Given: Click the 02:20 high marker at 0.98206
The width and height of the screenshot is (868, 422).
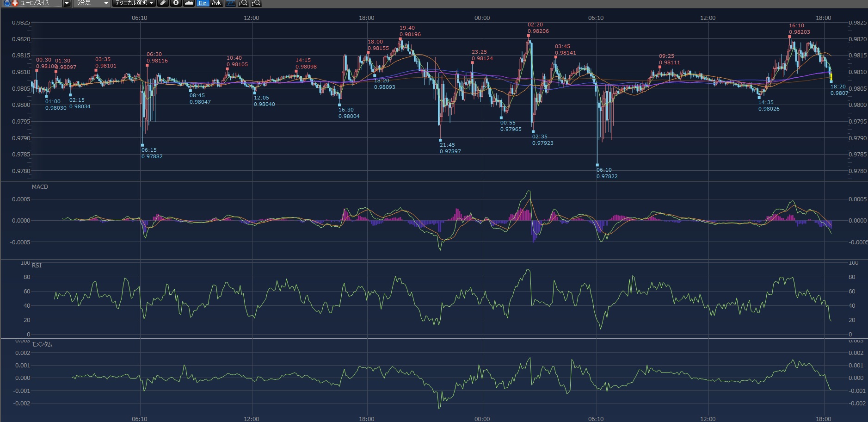Looking at the screenshot, I should point(529,36).
